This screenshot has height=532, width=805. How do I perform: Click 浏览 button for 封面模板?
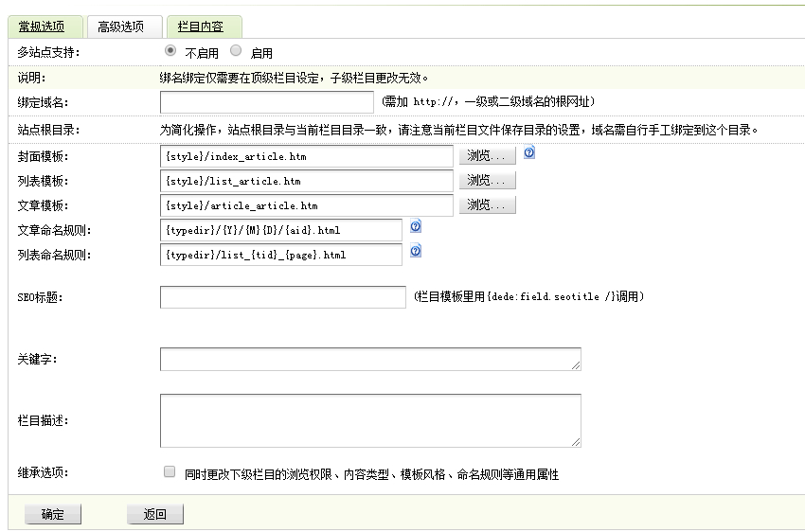[488, 156]
